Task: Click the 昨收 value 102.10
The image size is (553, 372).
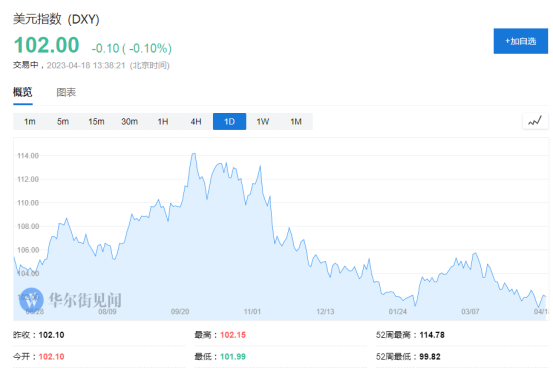Action: (51, 335)
